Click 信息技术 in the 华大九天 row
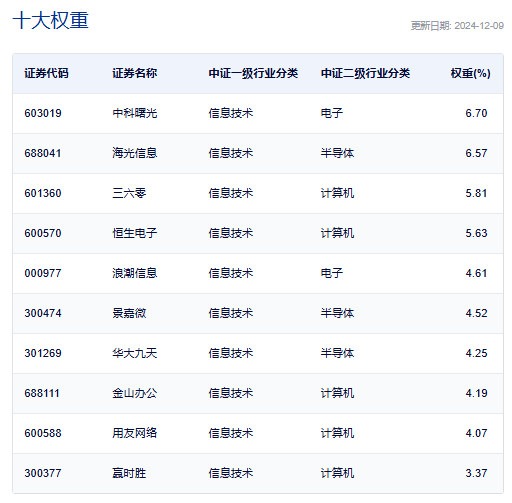512x503 pixels. (231, 353)
